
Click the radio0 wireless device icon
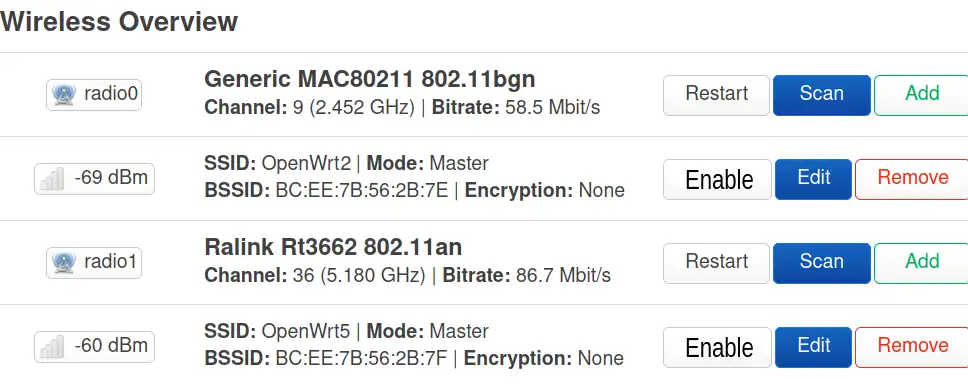(x=64, y=95)
